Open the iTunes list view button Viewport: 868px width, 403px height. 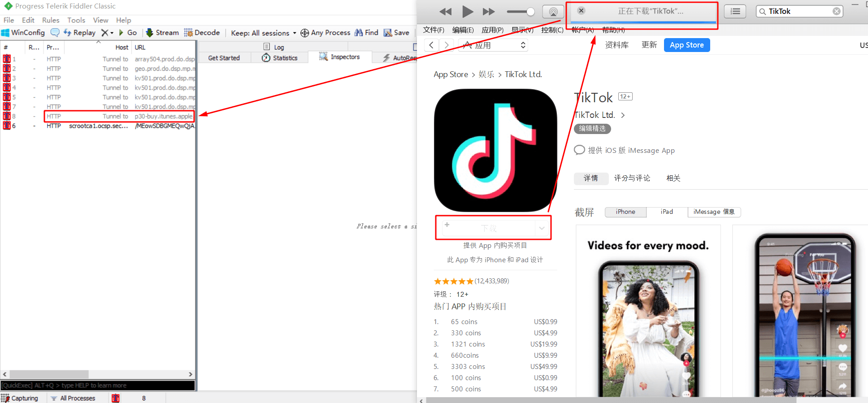tap(735, 11)
